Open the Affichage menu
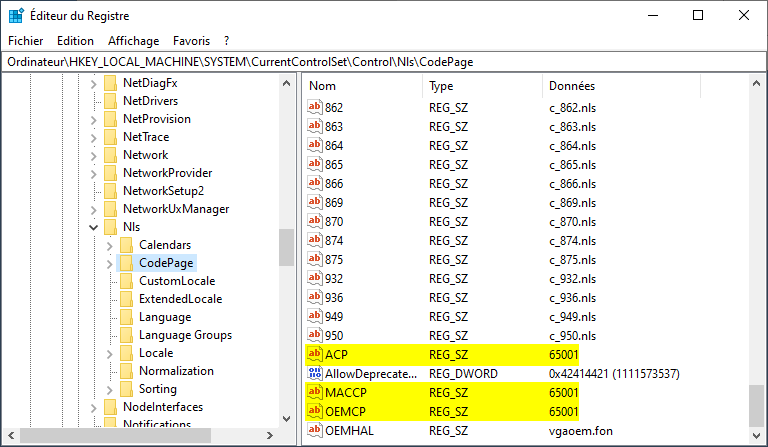 (x=133, y=41)
